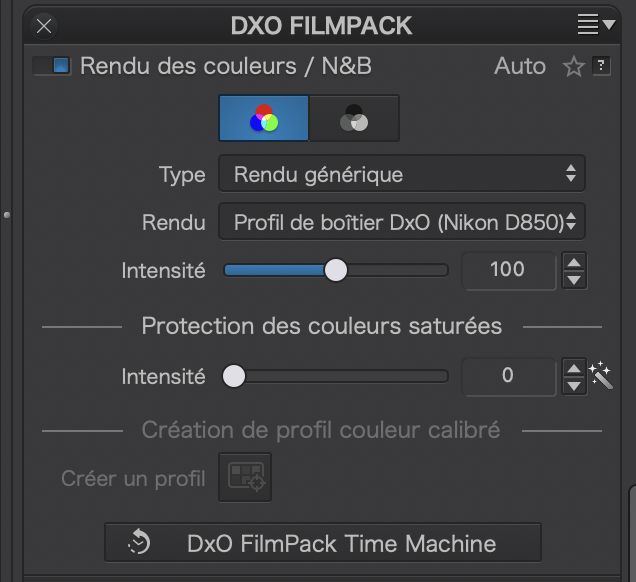Image resolution: width=636 pixels, height=582 pixels.
Task: Open the help question mark icon
Action: [x=601, y=66]
